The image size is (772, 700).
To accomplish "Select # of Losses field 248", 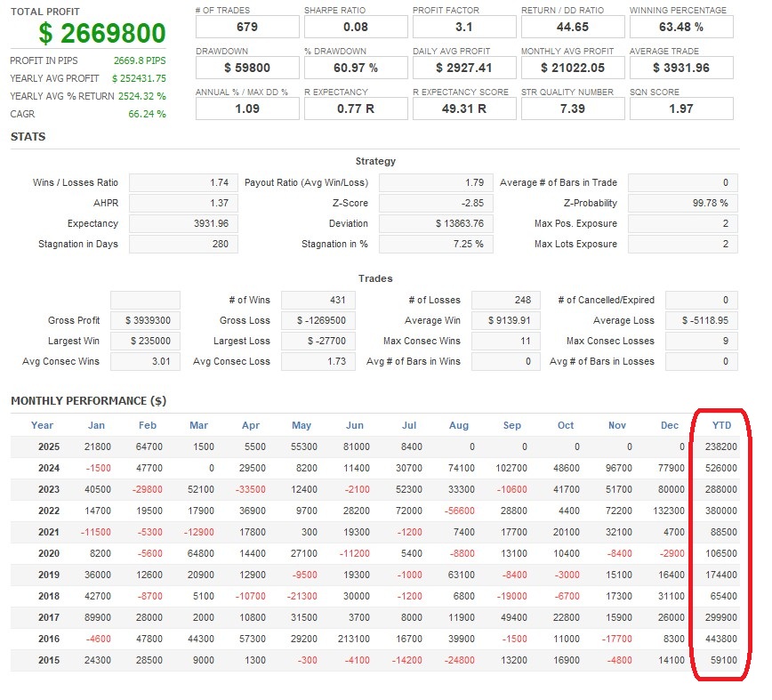I will coord(506,300).
